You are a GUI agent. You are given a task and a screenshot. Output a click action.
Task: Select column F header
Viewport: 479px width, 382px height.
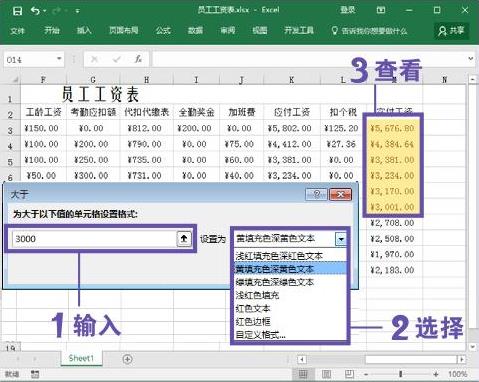click(43, 80)
